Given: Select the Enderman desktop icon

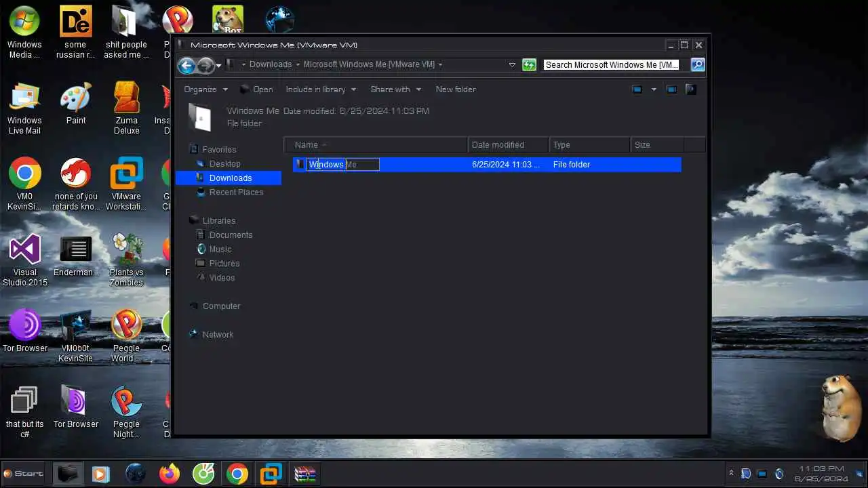Looking at the screenshot, I should [76, 257].
